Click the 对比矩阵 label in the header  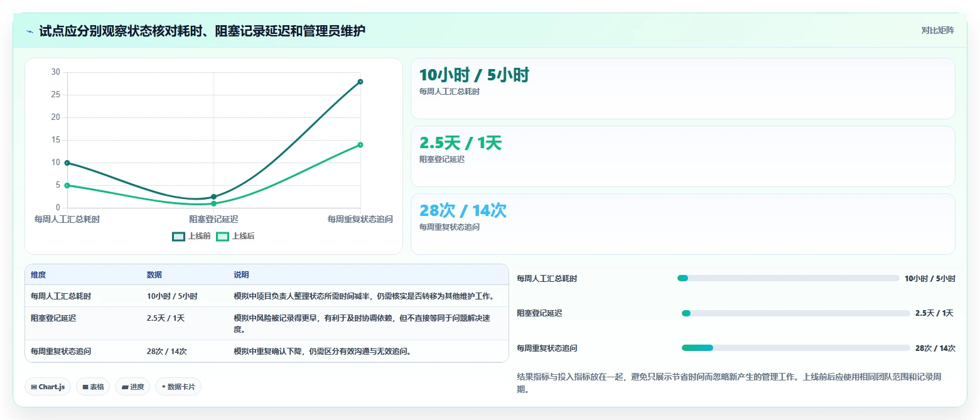pyautogui.click(x=938, y=30)
